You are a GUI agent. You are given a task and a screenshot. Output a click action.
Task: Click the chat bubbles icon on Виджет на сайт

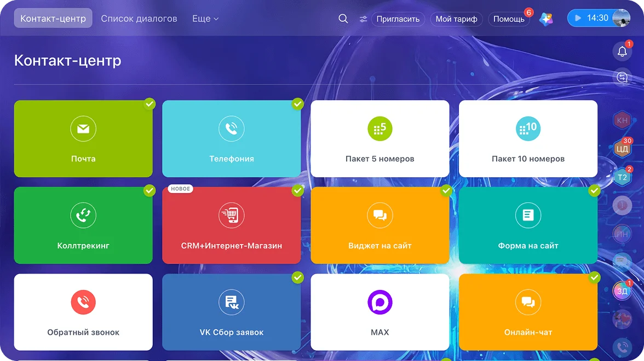click(x=380, y=216)
